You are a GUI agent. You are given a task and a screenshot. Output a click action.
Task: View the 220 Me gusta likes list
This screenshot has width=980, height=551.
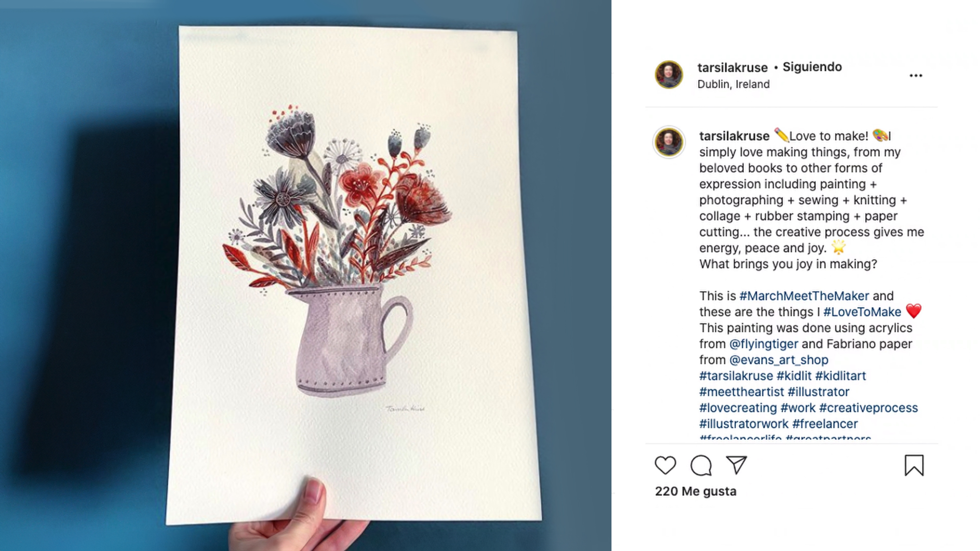(x=696, y=491)
